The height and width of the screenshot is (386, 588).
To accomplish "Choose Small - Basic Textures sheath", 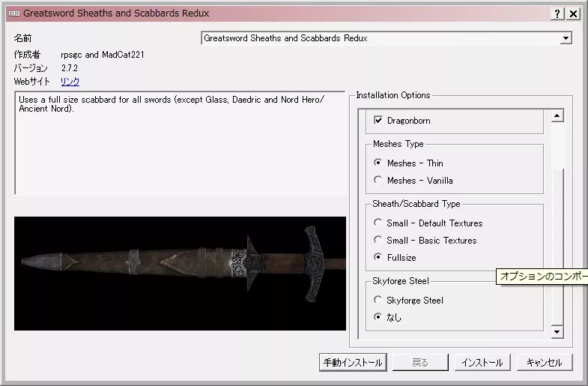I will (378, 241).
